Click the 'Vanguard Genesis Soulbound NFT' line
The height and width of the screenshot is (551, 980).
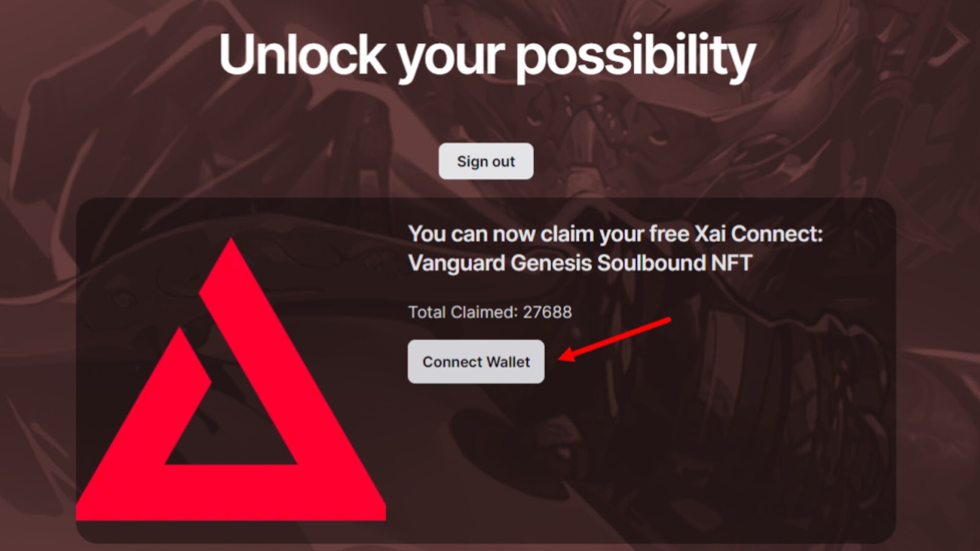[x=580, y=263]
